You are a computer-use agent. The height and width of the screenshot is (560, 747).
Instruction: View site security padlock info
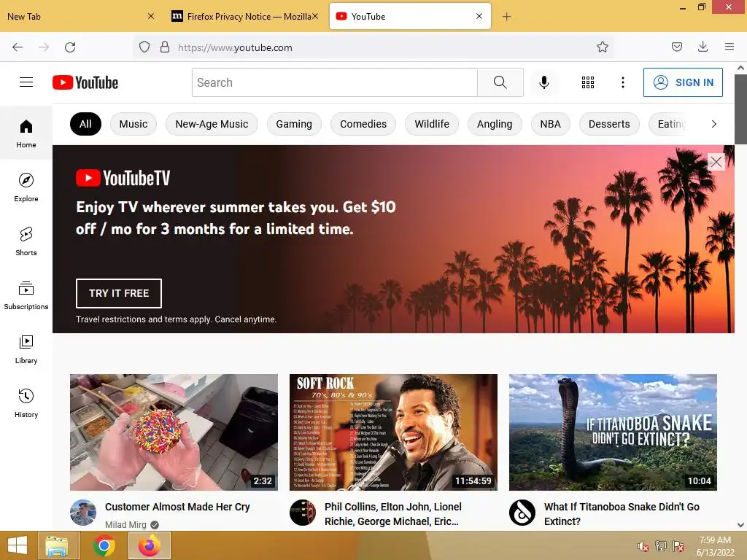pos(165,47)
